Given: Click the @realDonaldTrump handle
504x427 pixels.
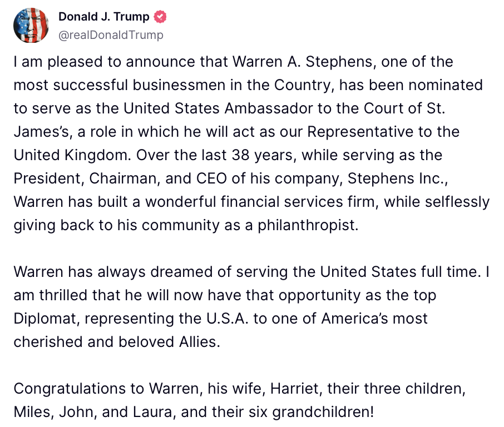Looking at the screenshot, I should coord(111,34).
